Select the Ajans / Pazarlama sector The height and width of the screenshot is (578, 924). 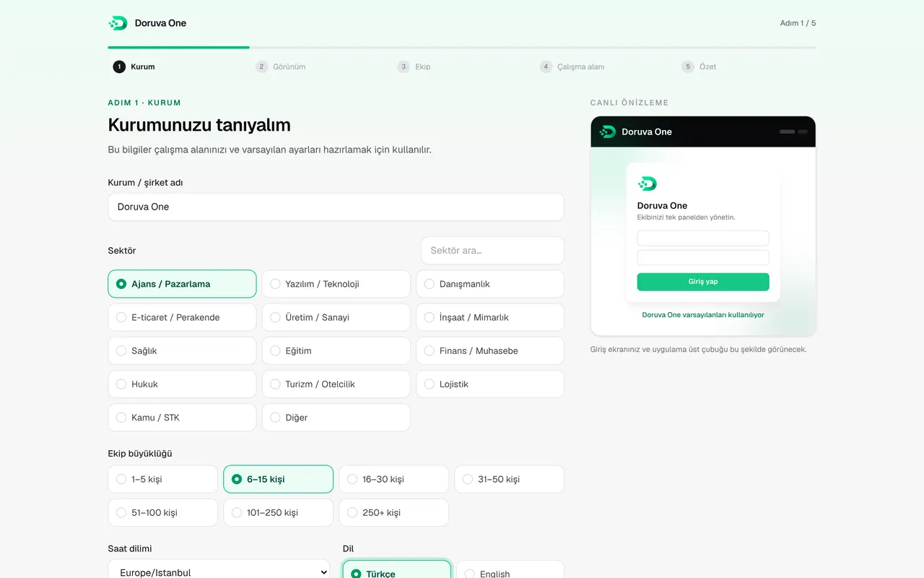(x=182, y=284)
